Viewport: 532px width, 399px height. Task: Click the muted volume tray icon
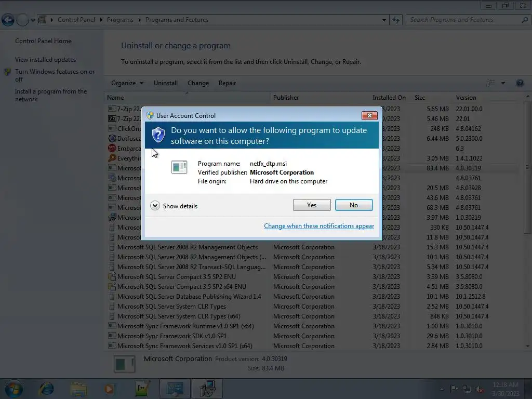(x=480, y=389)
